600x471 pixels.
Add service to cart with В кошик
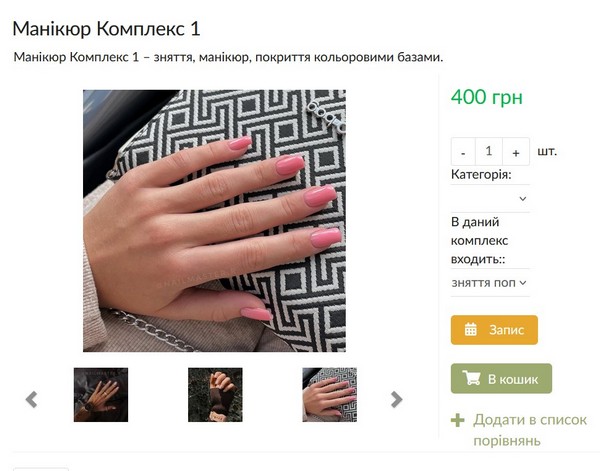[501, 378]
